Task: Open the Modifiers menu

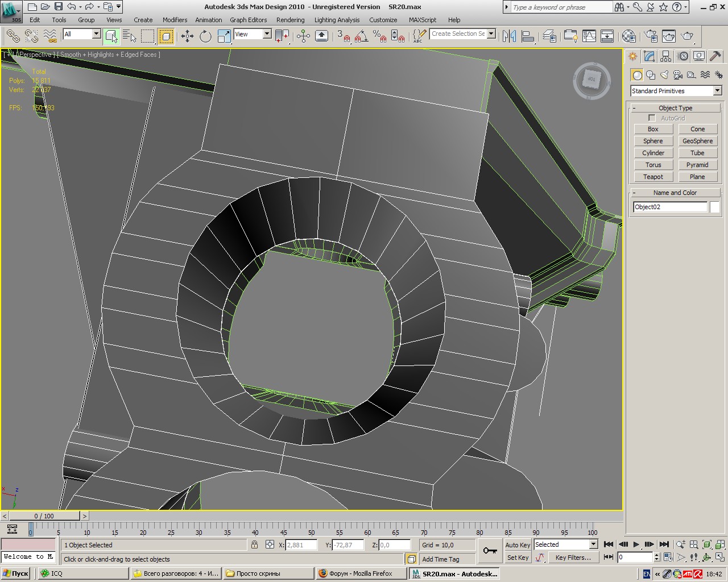Action: point(175,20)
